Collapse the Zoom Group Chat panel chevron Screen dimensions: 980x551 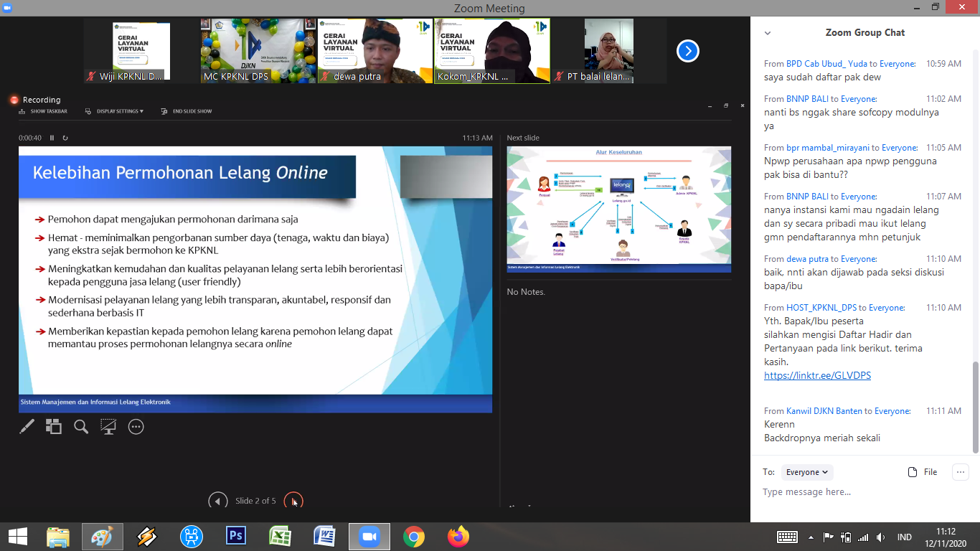(x=768, y=33)
